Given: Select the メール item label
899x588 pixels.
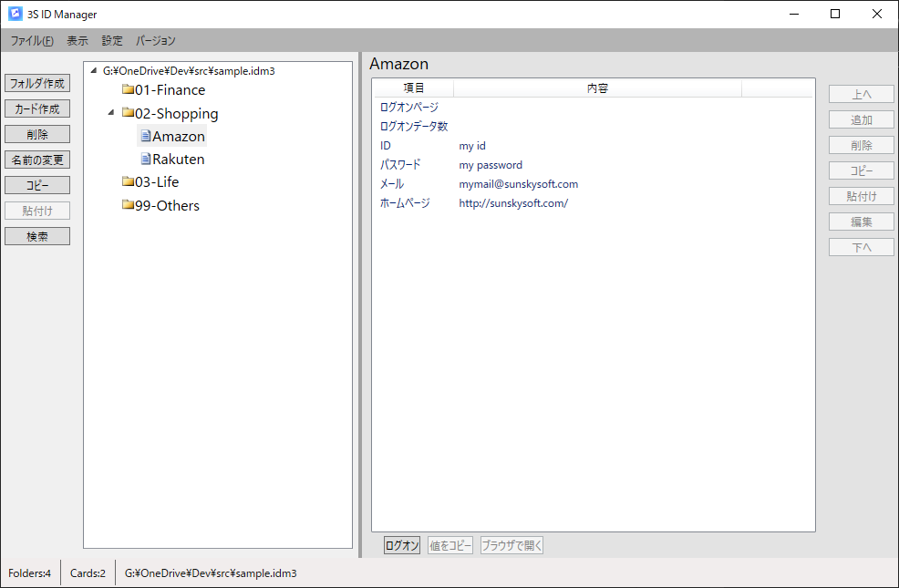Looking at the screenshot, I should tap(391, 184).
